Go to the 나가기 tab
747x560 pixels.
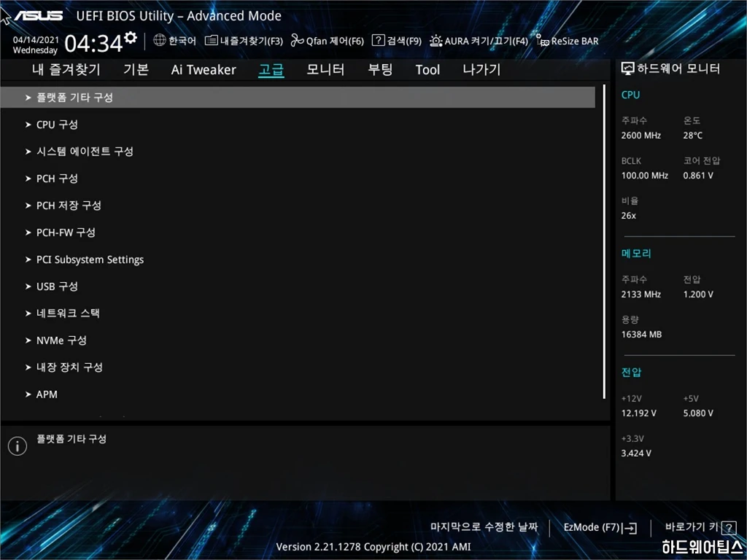[481, 69]
